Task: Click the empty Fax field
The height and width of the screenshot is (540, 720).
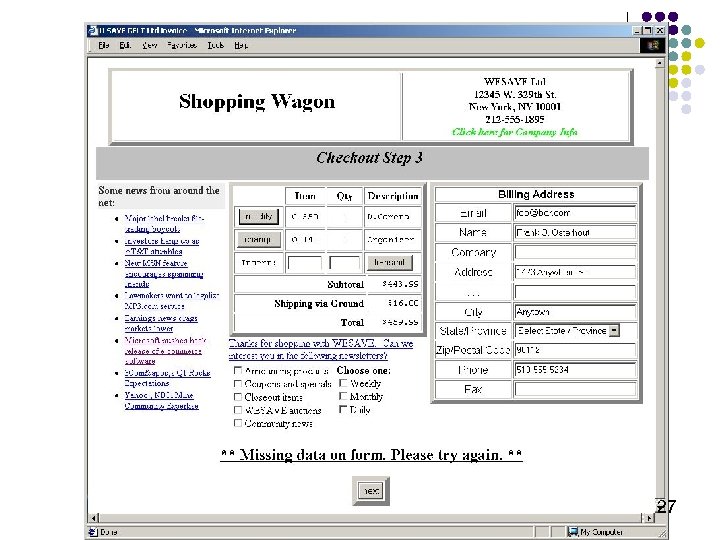Action: [x=575, y=389]
